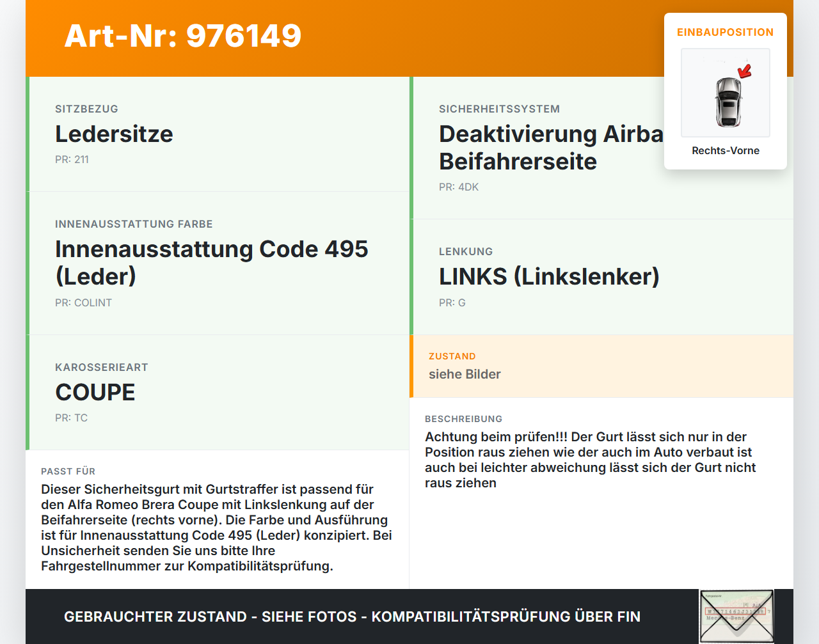Select the red arrow marking Rechts-Vorne position
819x644 pixels.
click(x=743, y=72)
